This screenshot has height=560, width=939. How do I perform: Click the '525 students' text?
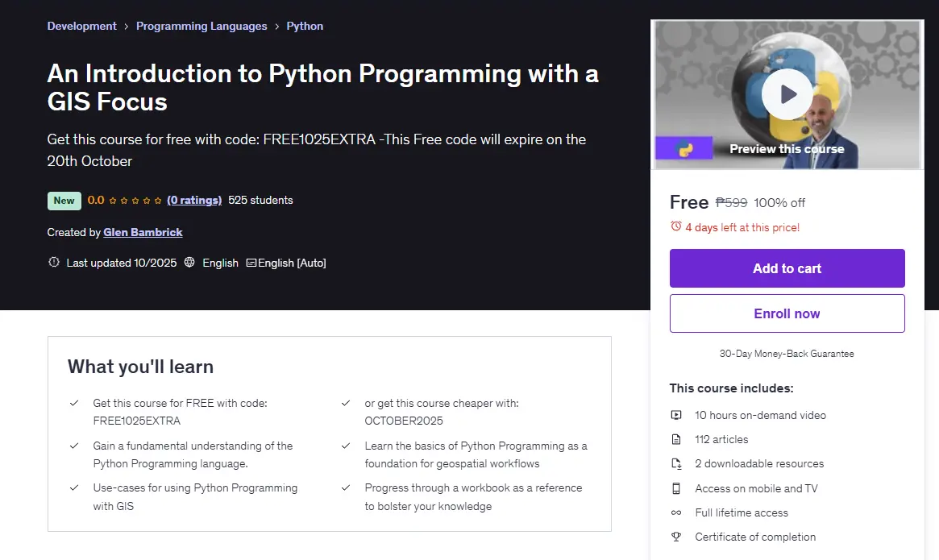pos(260,200)
